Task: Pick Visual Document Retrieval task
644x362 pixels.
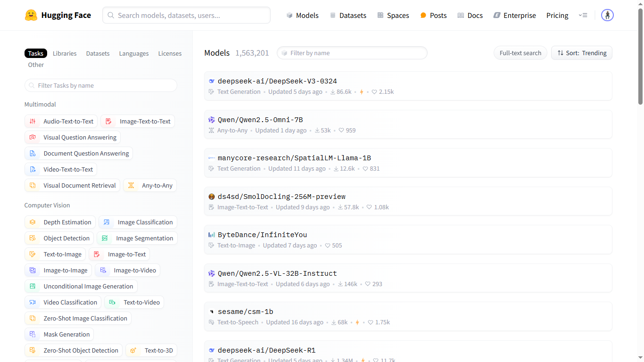Action: click(x=72, y=185)
